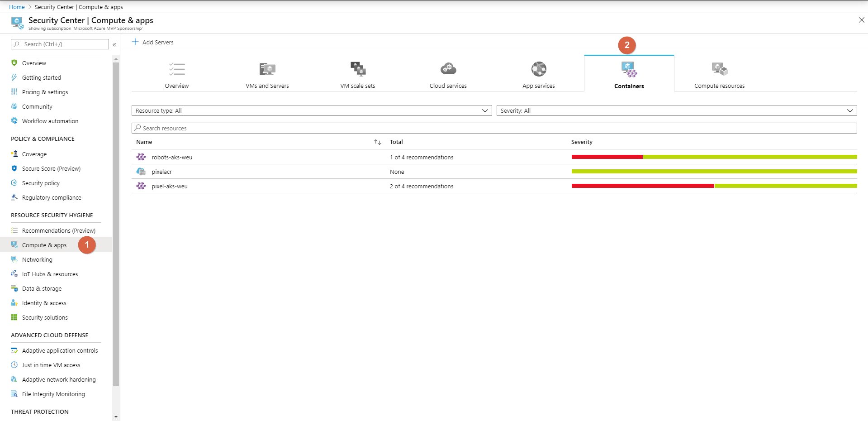This screenshot has height=421, width=868.
Task: Open pixel-aks-weu resource name
Action: (x=170, y=186)
